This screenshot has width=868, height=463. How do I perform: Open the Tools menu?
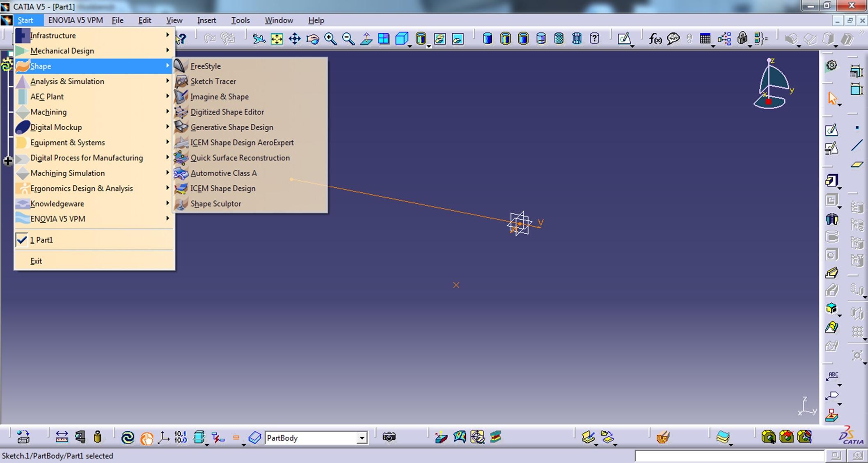pos(240,20)
